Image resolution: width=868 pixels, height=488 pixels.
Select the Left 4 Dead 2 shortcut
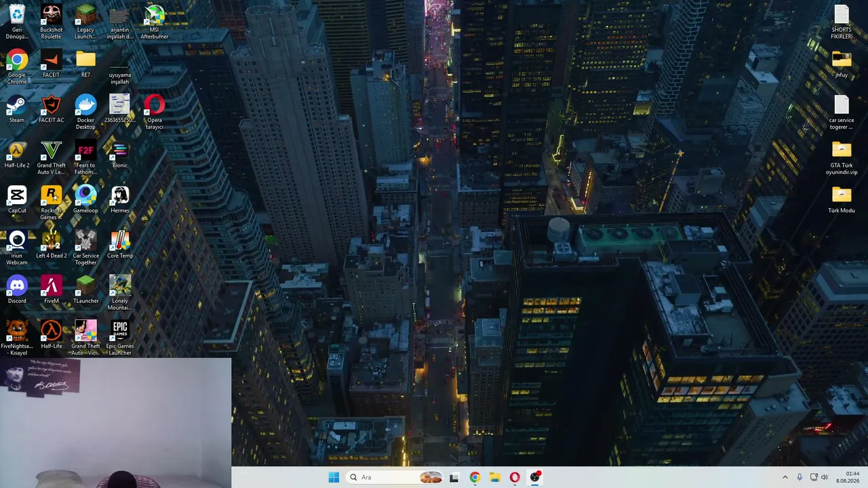51,245
